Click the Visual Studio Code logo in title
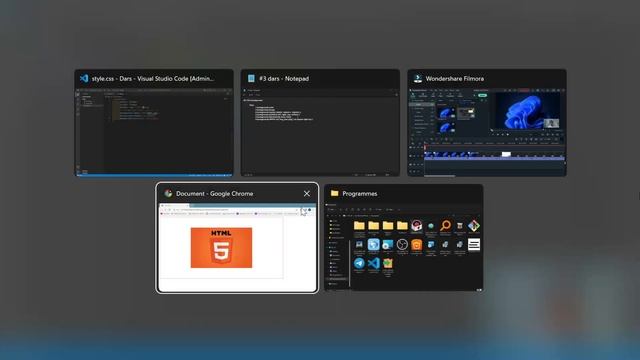Screen dimensions: 640x360 click(x=84, y=78)
